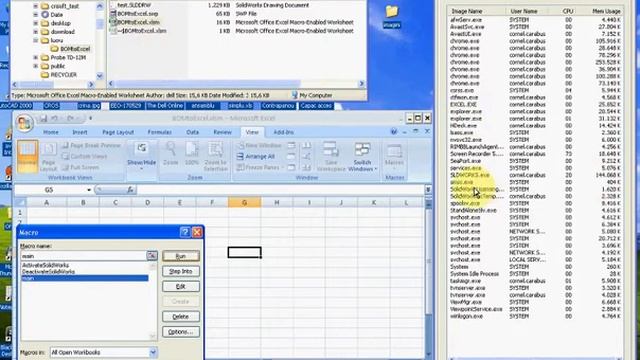This screenshot has width=640, height=360.
Task: Click Custom Views in Workbook Views
Action: point(84,156)
